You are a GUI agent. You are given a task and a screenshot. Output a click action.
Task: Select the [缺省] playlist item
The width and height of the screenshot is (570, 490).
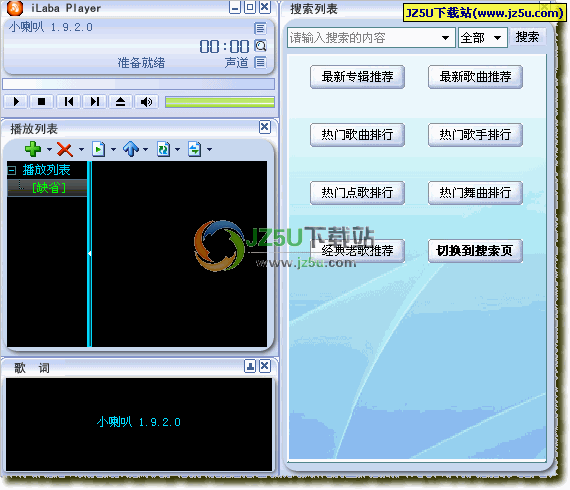click(x=49, y=188)
